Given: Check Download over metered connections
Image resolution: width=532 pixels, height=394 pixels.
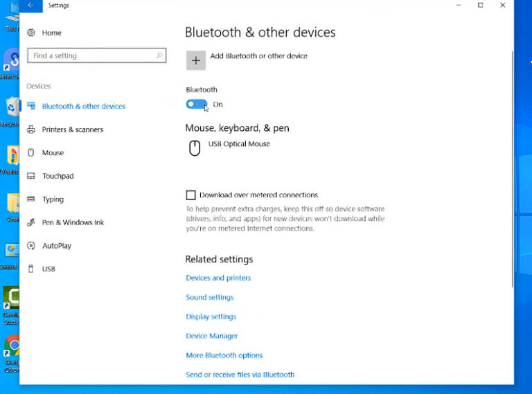Looking at the screenshot, I should pos(190,195).
